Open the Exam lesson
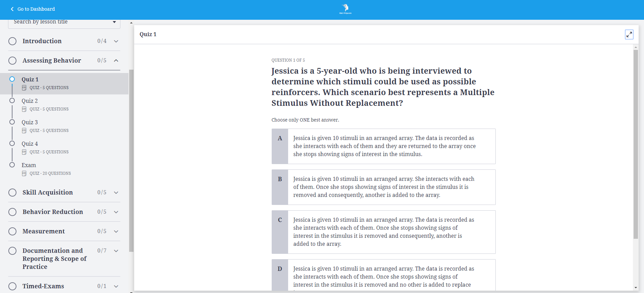The width and height of the screenshot is (644, 293). (64, 169)
